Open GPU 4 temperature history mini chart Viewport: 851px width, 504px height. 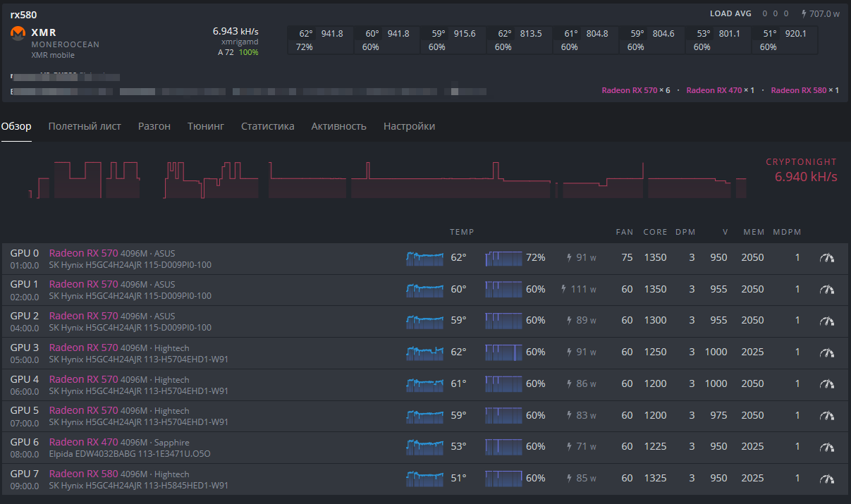[x=425, y=384]
